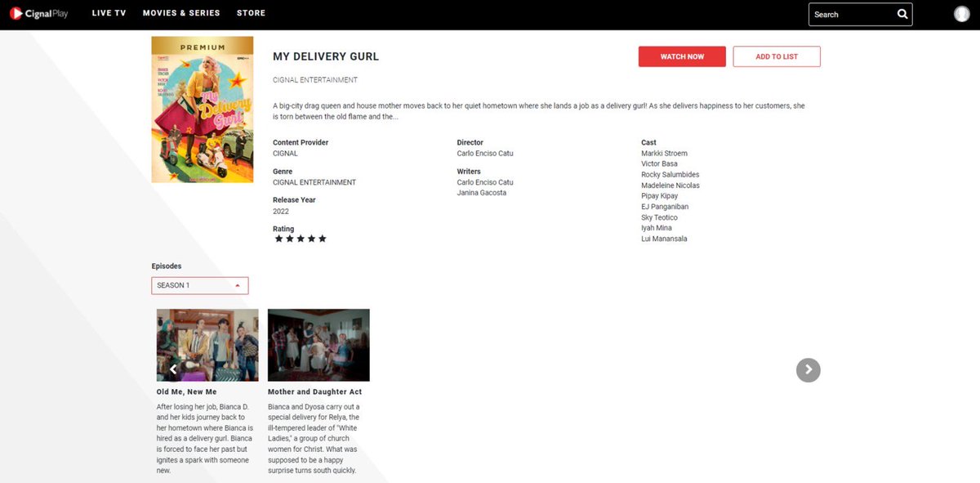This screenshot has height=483, width=980.
Task: Expand the Season 1 dropdown
Action: coord(200,285)
